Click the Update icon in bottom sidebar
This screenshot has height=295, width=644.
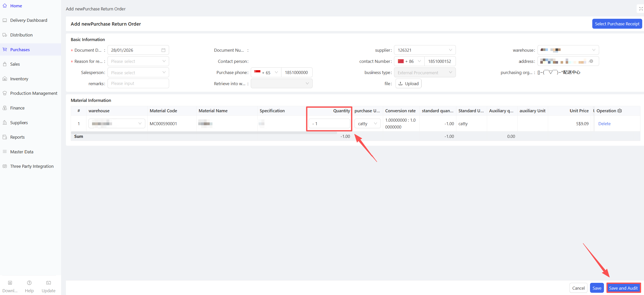click(48, 283)
